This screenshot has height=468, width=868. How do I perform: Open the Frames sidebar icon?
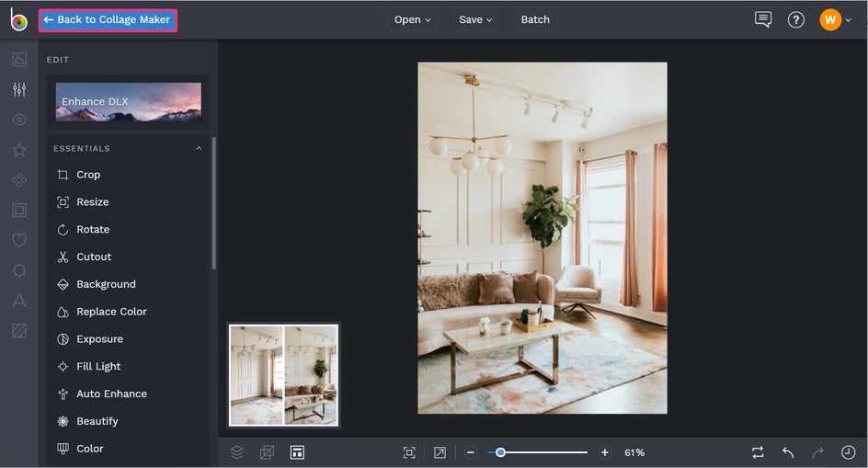tap(19, 211)
